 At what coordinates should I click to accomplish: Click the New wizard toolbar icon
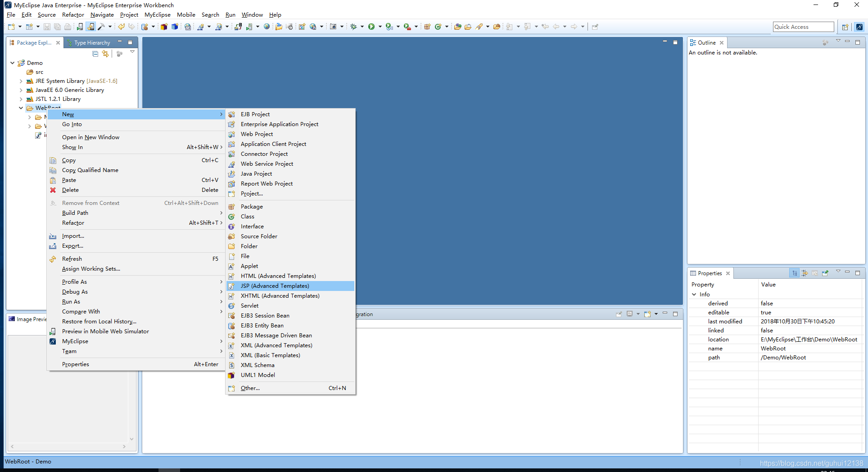(x=11, y=27)
